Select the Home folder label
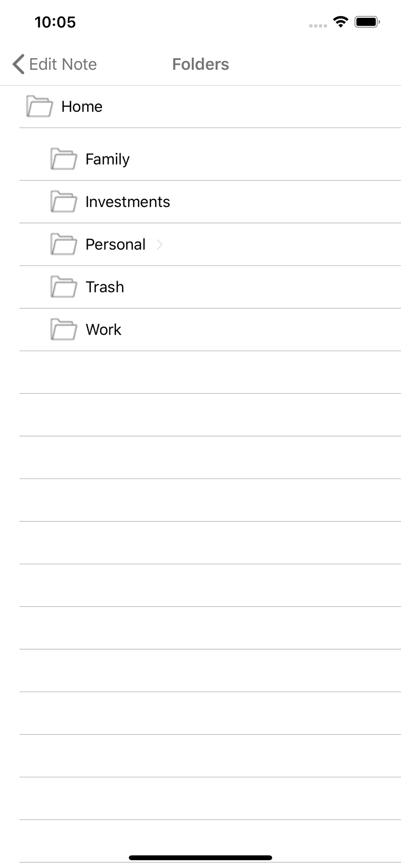The width and height of the screenshot is (401, 868). [82, 107]
